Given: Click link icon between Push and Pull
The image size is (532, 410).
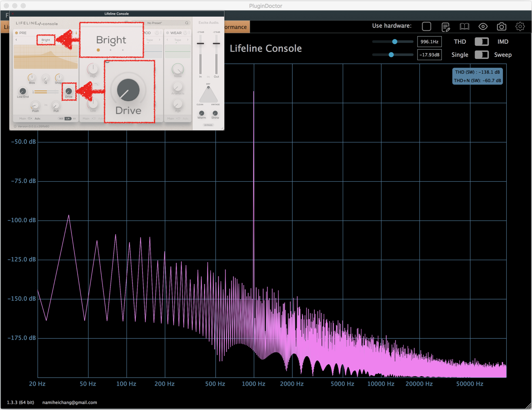Looking at the screenshot, I should tap(46, 105).
